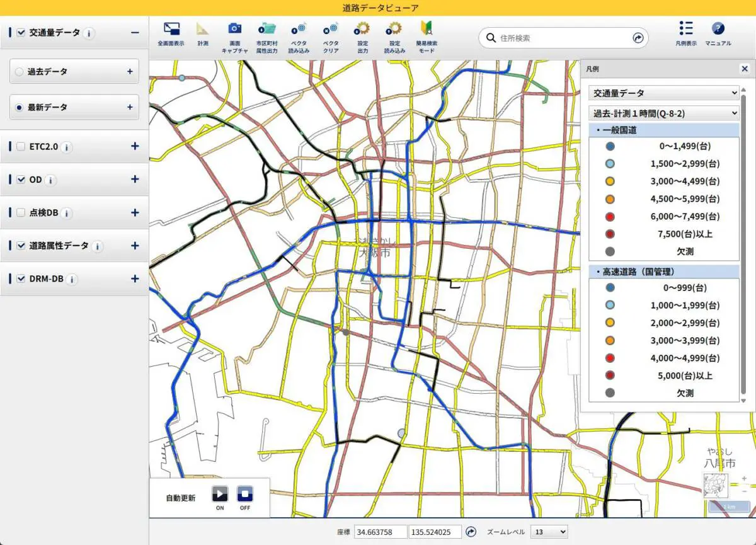This screenshot has height=545, width=756.
Task: Expand the 点検DB section
Action: [x=135, y=212]
